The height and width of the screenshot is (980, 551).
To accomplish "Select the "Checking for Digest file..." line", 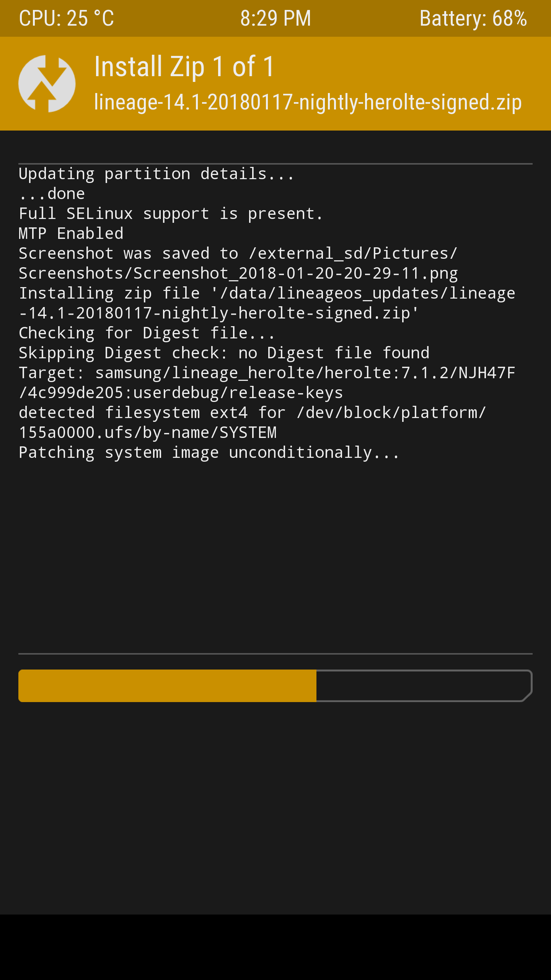I will pos(147,333).
